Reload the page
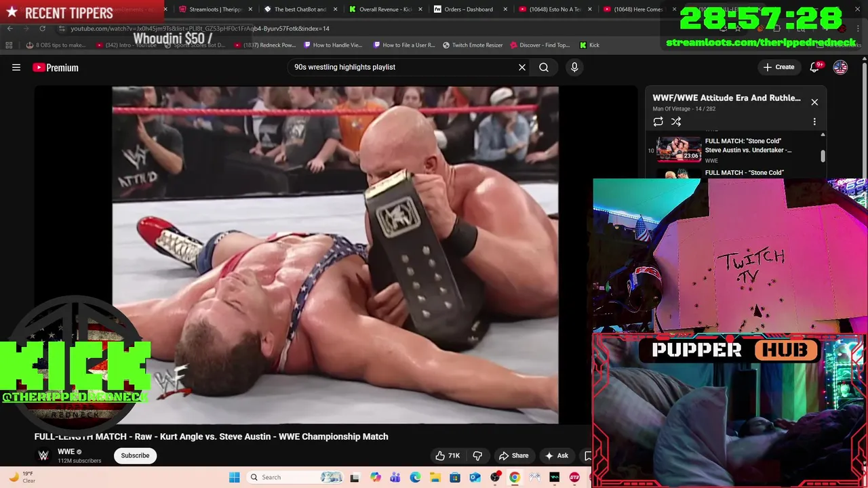Viewport: 868px width, 488px height. coord(42,28)
